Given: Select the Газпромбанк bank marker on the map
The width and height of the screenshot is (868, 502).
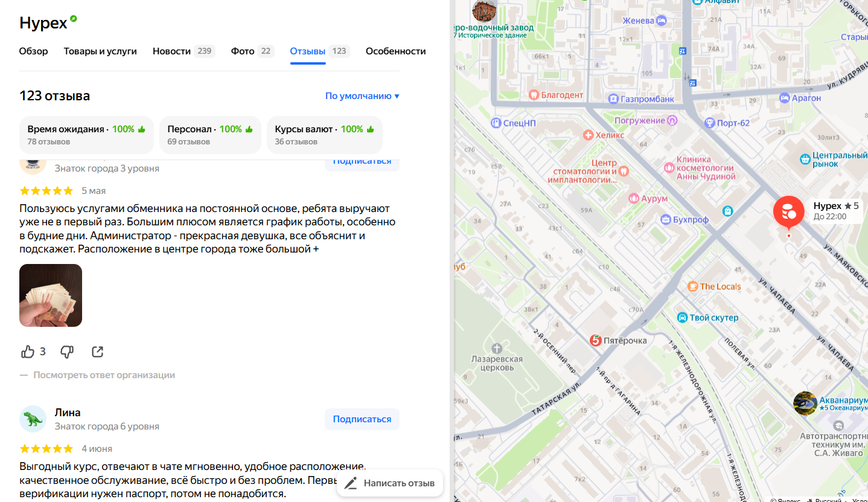Looking at the screenshot, I should tap(613, 98).
